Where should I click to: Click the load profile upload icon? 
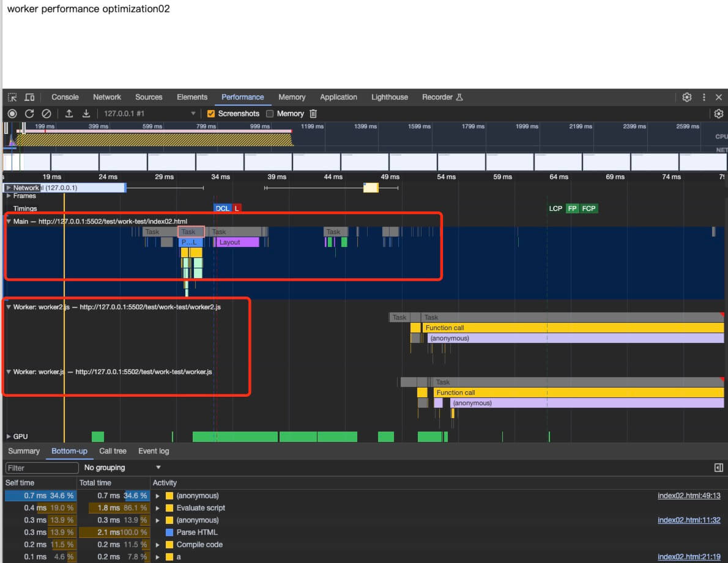pyautogui.click(x=69, y=114)
